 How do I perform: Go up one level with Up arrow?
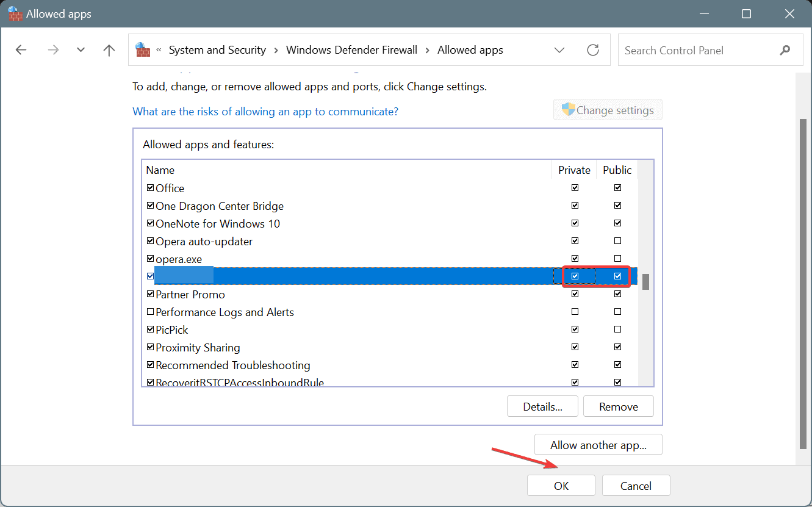109,50
